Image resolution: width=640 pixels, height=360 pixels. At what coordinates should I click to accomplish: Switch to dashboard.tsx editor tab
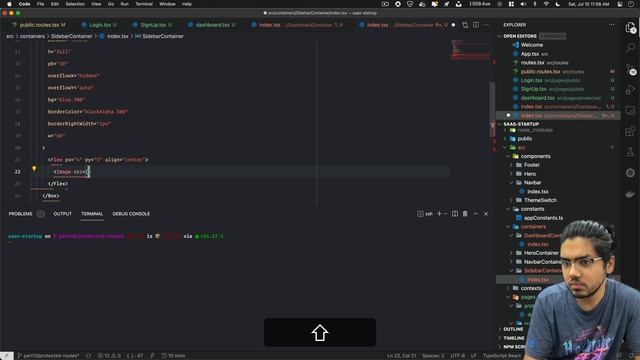(x=212, y=25)
